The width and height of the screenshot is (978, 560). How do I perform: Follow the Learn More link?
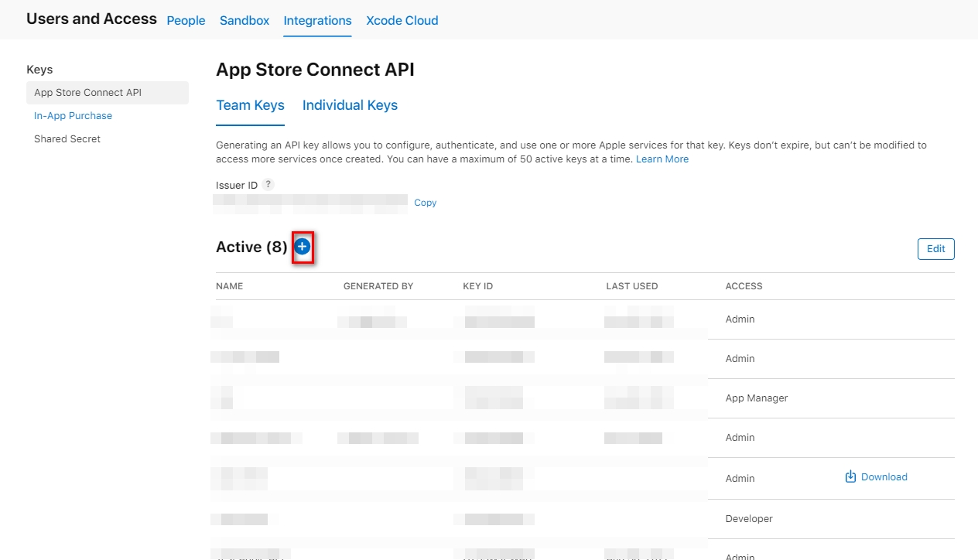[x=662, y=159]
